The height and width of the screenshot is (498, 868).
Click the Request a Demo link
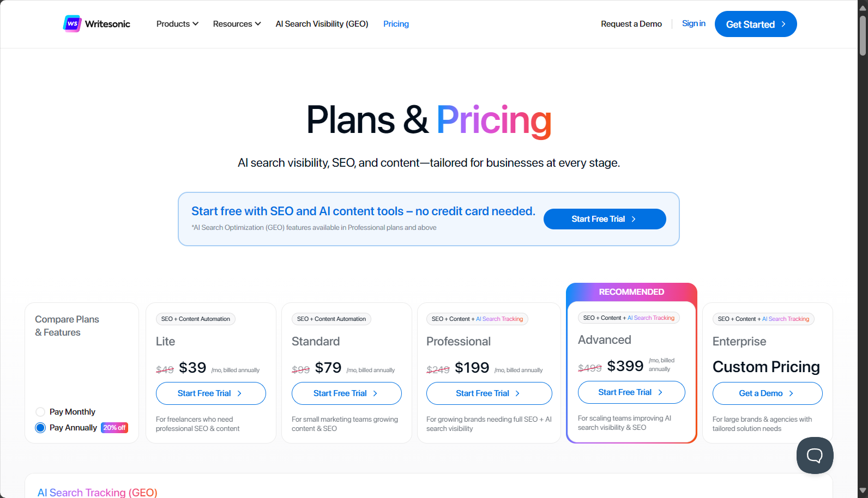631,24
